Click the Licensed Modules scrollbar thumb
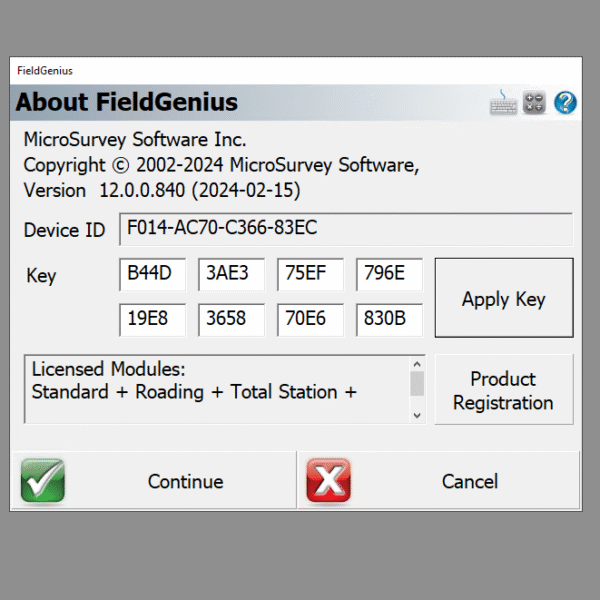600x600 pixels. (x=417, y=383)
